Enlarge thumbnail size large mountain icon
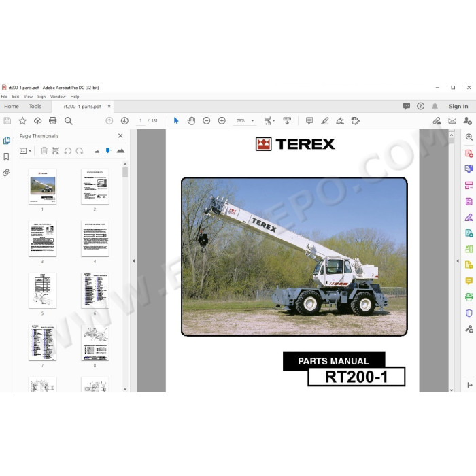This screenshot has width=476, height=476. click(x=120, y=150)
